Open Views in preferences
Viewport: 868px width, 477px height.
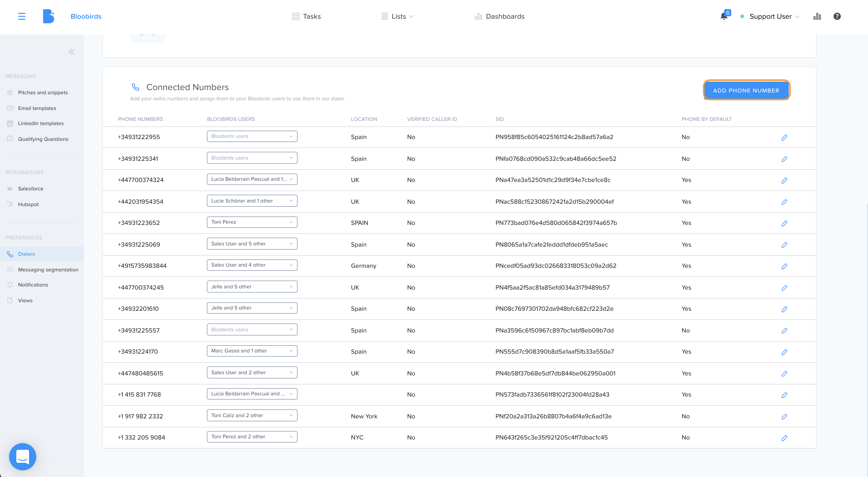[25, 300]
